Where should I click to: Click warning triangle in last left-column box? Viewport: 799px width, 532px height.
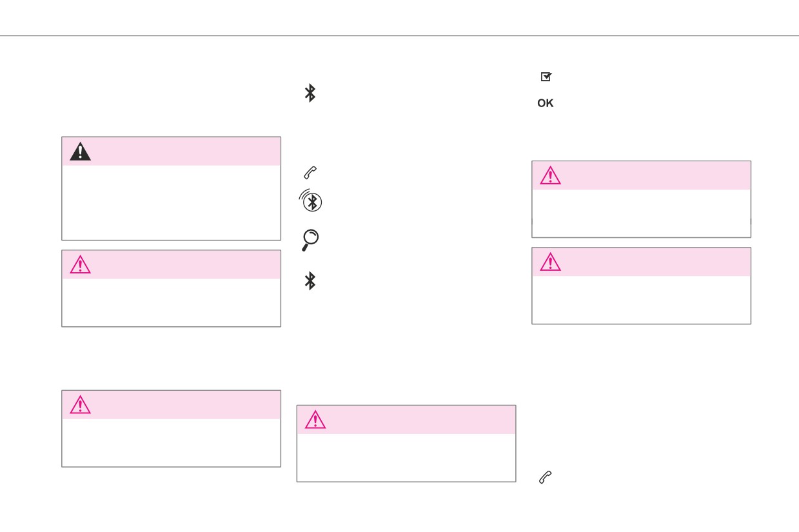81,404
